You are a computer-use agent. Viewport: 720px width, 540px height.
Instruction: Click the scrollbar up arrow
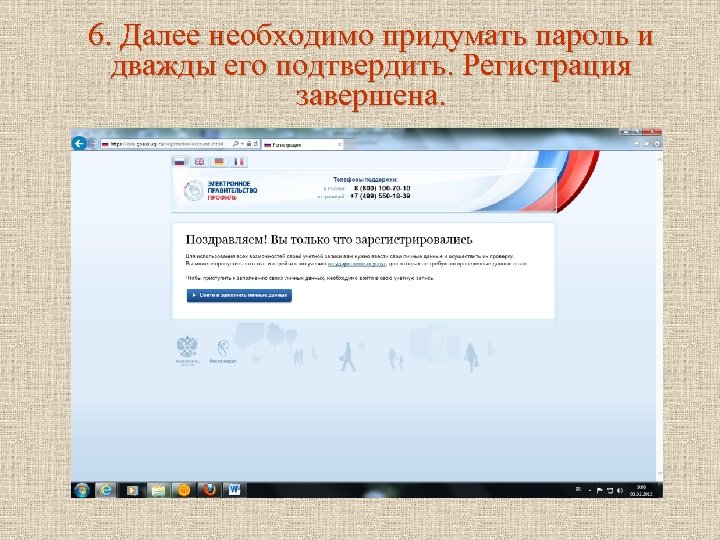659,159
